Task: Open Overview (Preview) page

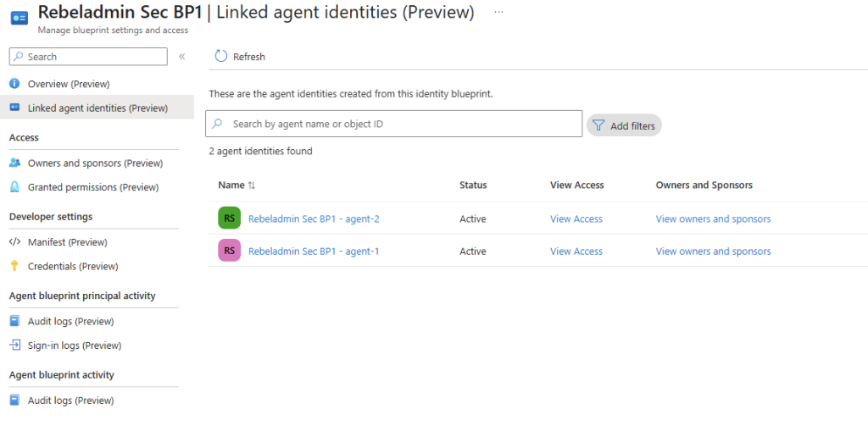Action: (x=69, y=84)
